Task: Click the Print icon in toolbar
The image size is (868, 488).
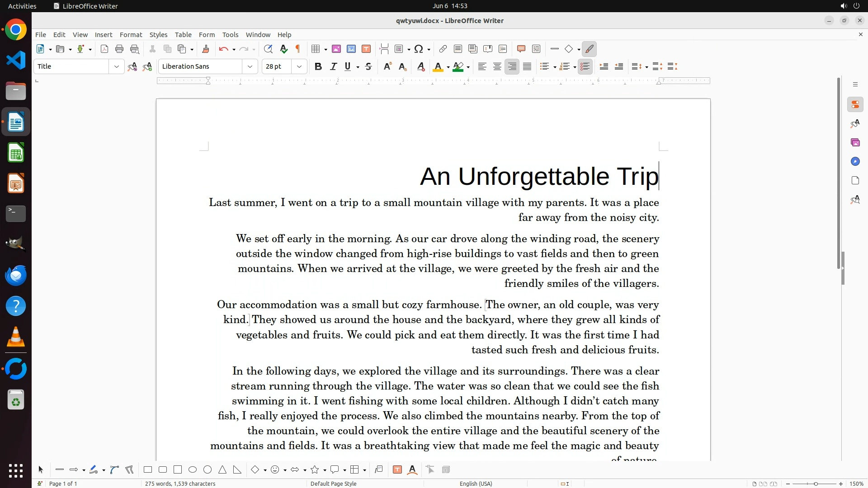Action: click(x=119, y=49)
